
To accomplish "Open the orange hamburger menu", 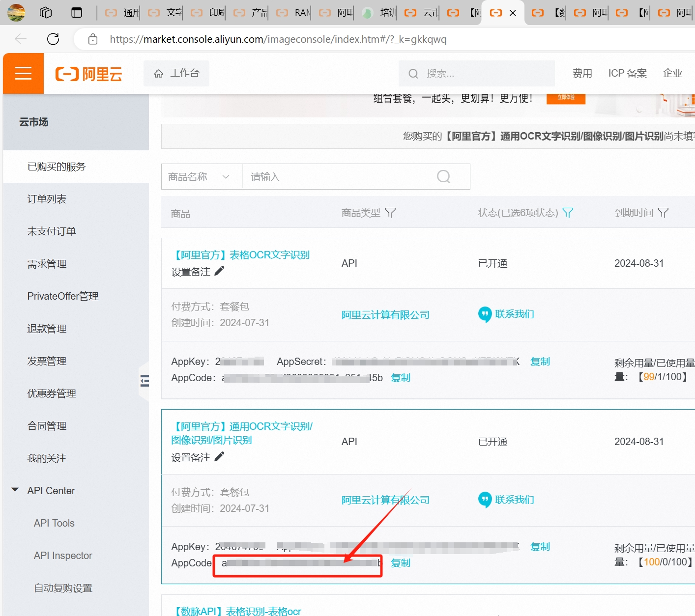I will point(23,74).
